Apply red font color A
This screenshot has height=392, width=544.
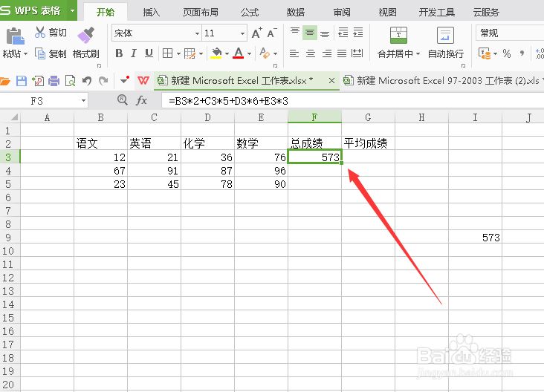(x=239, y=53)
